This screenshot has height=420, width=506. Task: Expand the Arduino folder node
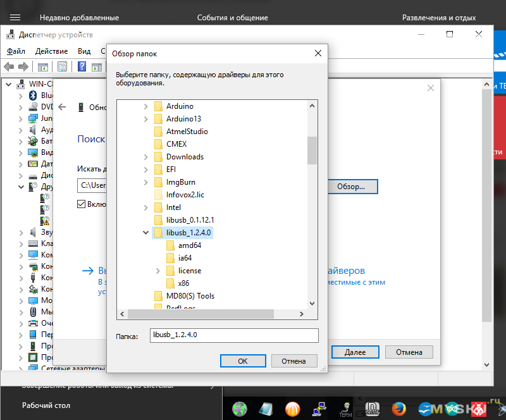[146, 106]
